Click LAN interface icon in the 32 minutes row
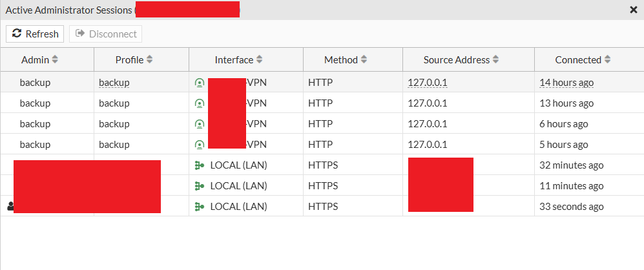 [200, 165]
